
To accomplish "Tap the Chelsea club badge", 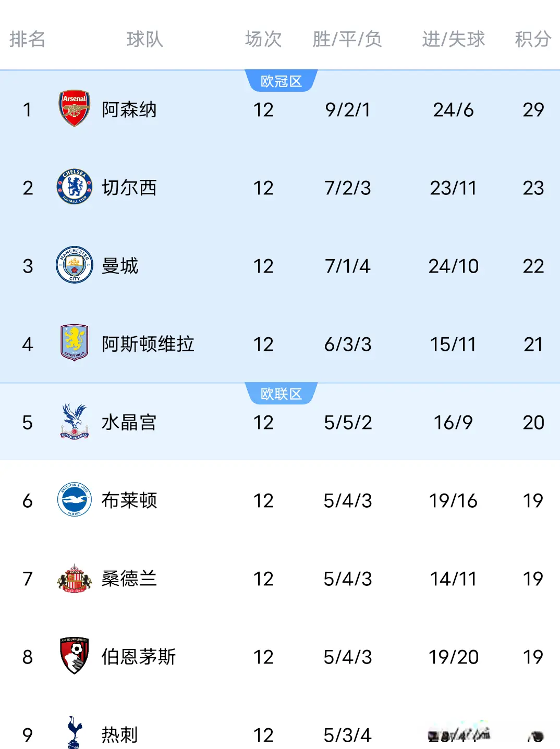I will 75,187.
